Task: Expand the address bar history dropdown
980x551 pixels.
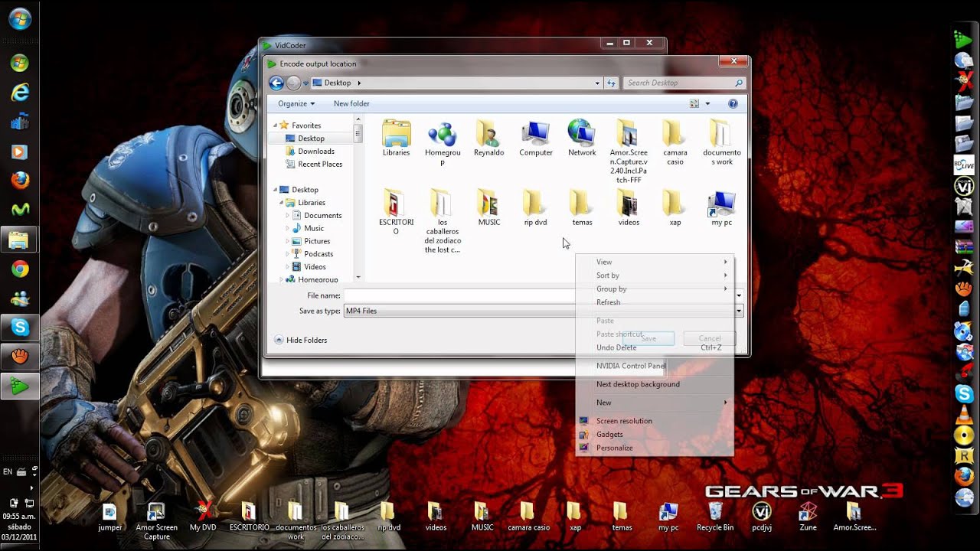Action: [597, 83]
